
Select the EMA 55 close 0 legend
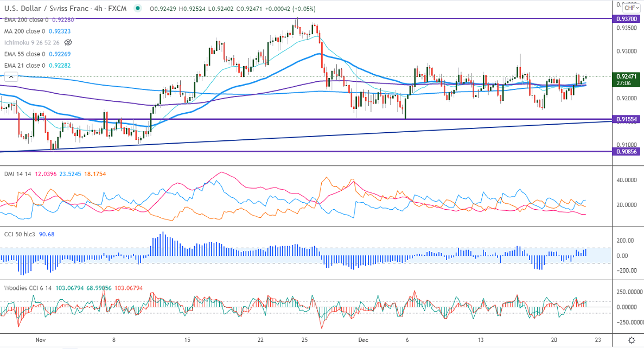(24, 54)
